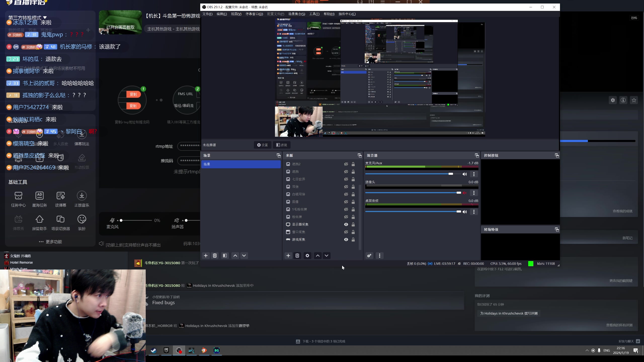Click the 滤镜 filters button
The image size is (644, 362).
coord(281,145)
